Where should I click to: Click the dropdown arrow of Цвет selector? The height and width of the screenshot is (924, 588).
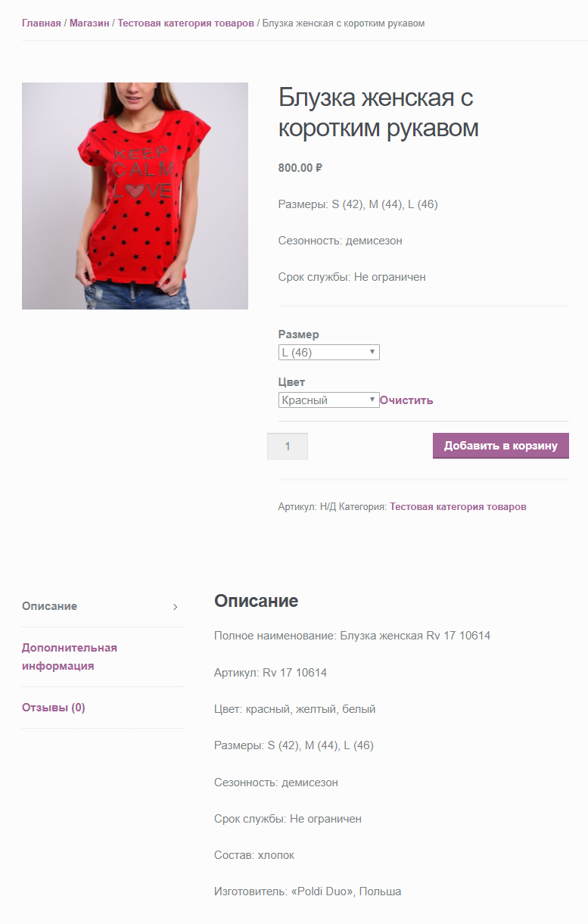tap(372, 400)
